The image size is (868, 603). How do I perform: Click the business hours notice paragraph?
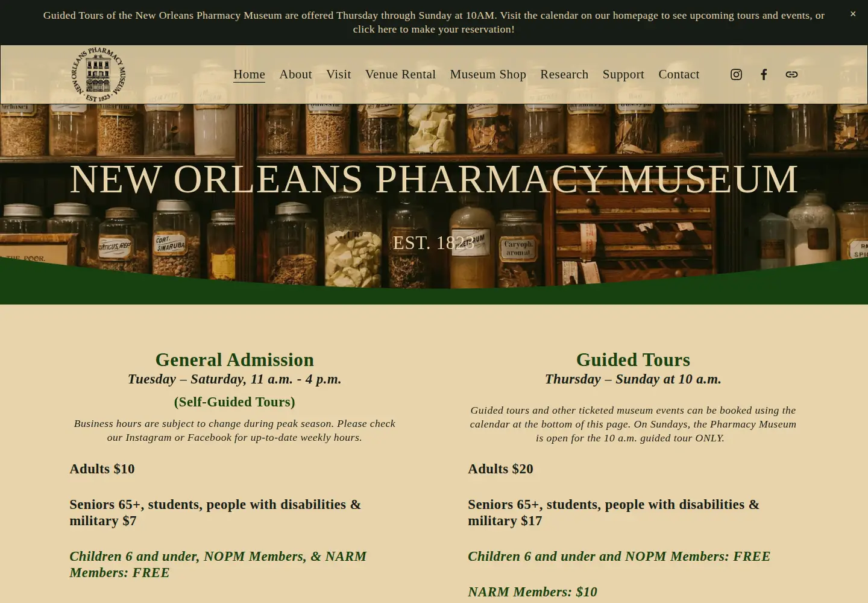[x=234, y=431]
